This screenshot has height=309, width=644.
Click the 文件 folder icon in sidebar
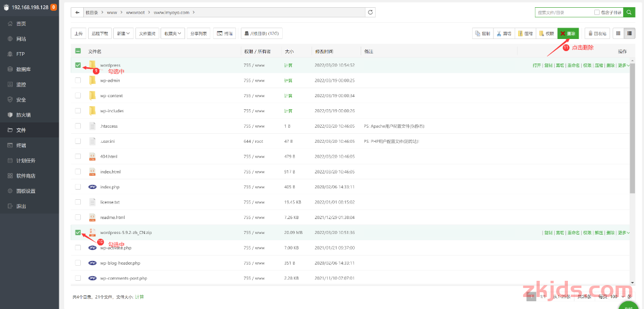pyautogui.click(x=10, y=130)
